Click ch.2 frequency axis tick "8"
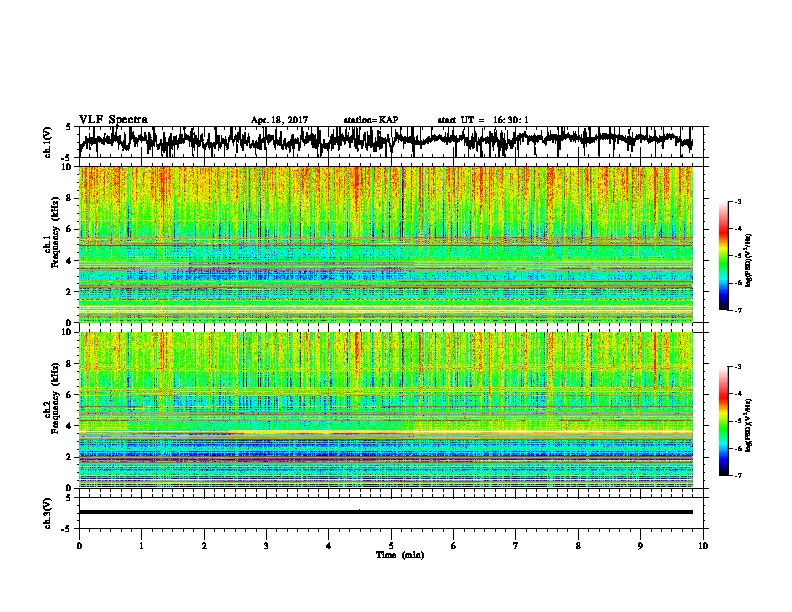 pyautogui.click(x=71, y=363)
